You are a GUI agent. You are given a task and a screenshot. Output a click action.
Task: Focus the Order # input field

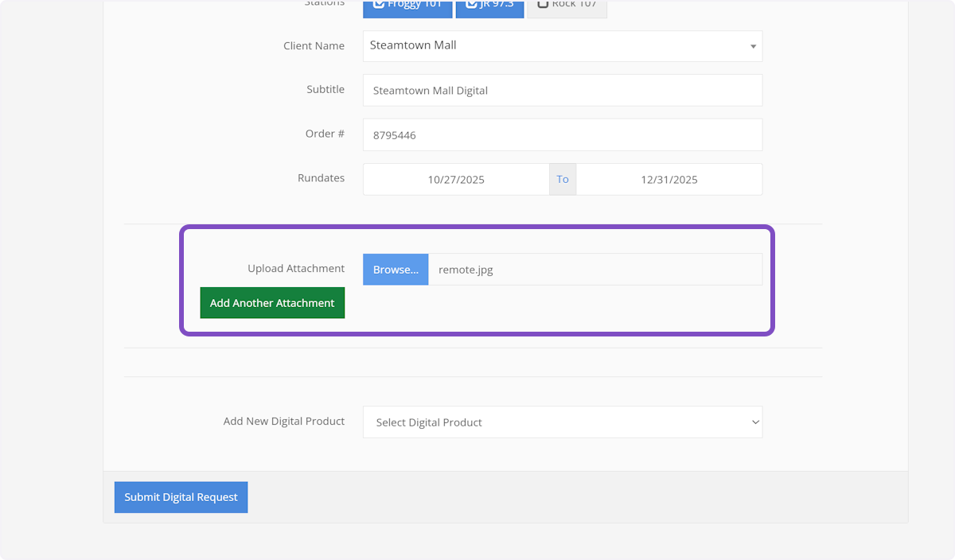point(562,135)
